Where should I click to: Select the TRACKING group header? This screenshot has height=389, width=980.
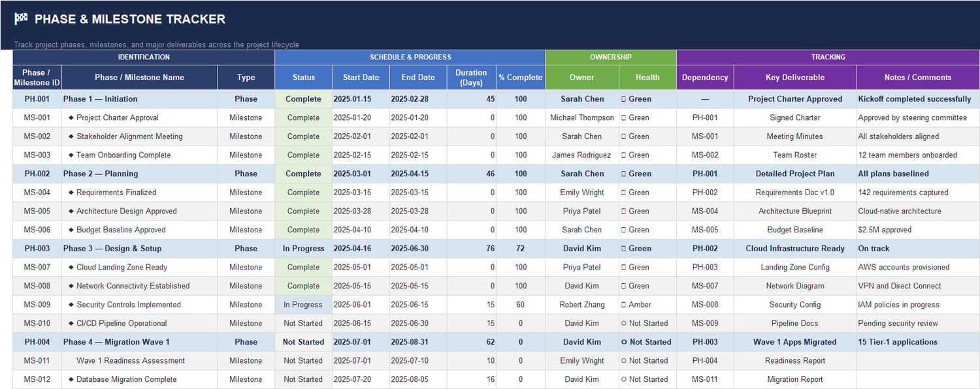828,57
